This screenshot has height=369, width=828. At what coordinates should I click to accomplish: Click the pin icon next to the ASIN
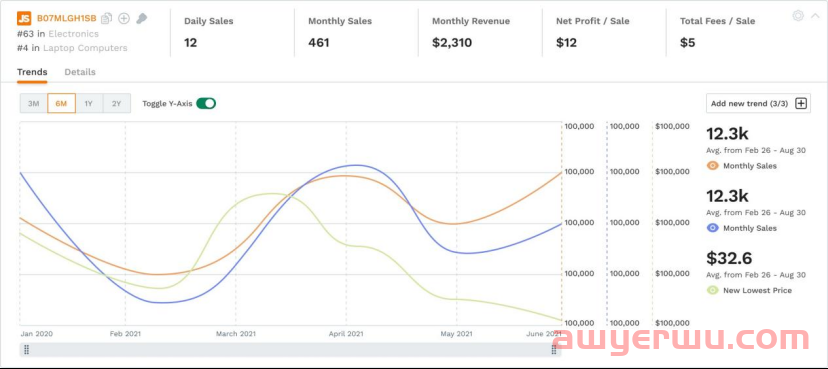click(141, 18)
